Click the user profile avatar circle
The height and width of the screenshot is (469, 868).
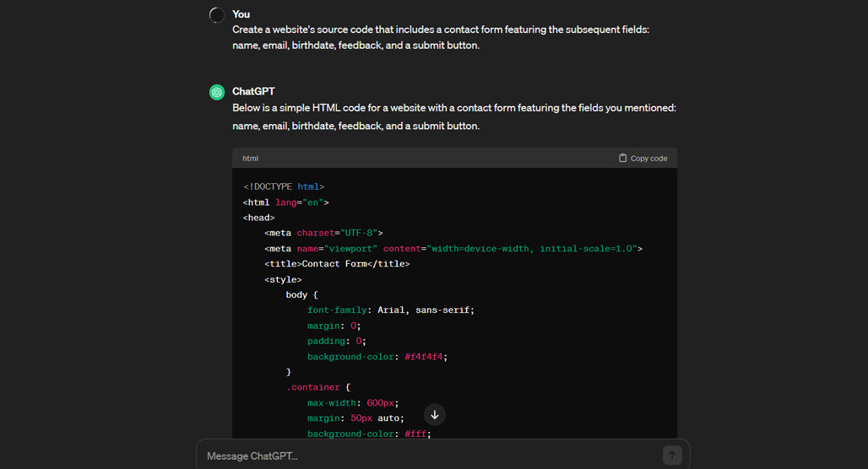[x=217, y=15]
